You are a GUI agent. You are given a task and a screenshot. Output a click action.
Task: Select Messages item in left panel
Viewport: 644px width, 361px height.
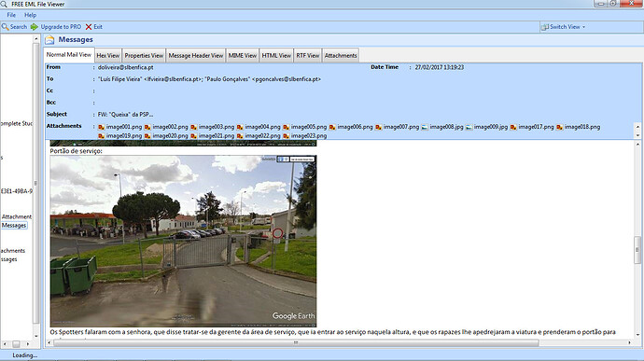pos(14,226)
